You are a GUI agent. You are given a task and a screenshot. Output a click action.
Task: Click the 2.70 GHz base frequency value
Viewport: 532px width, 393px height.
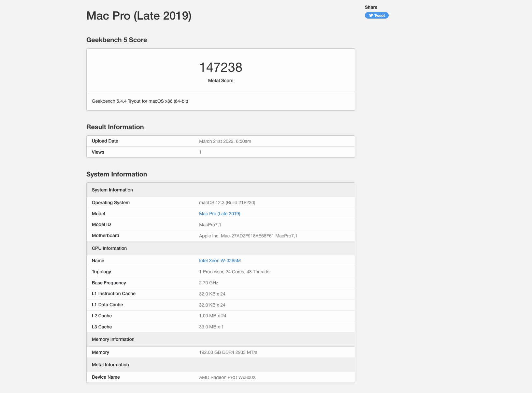point(208,283)
